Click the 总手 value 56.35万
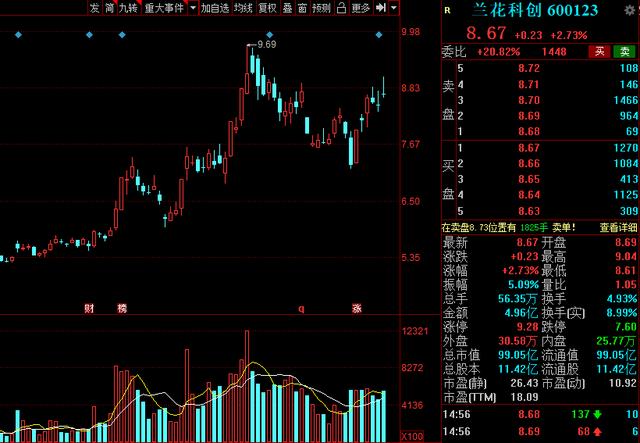The height and width of the screenshot is (443, 640). pyautogui.click(x=518, y=299)
